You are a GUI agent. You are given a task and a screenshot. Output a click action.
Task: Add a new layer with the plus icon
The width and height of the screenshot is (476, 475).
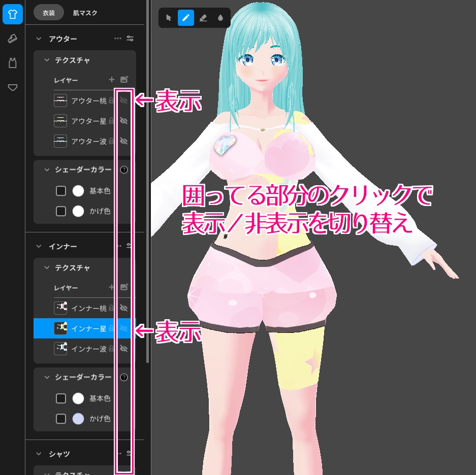pyautogui.click(x=111, y=80)
